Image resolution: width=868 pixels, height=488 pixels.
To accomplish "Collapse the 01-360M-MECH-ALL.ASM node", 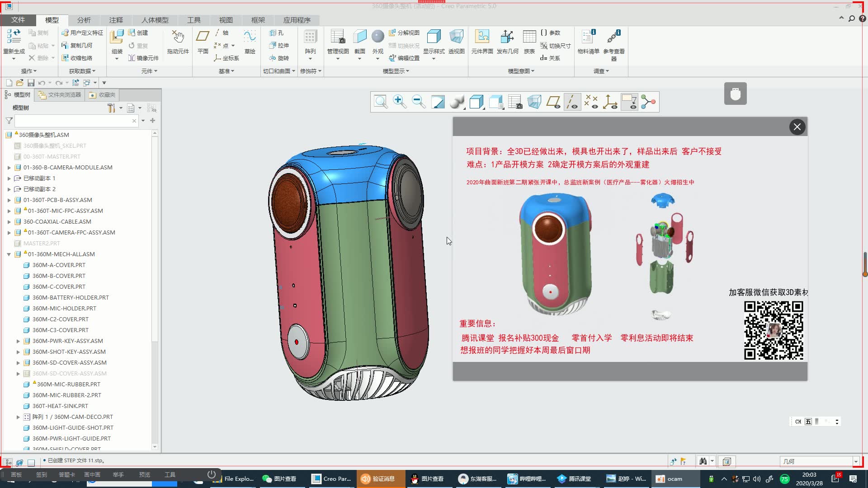I will pos(9,254).
